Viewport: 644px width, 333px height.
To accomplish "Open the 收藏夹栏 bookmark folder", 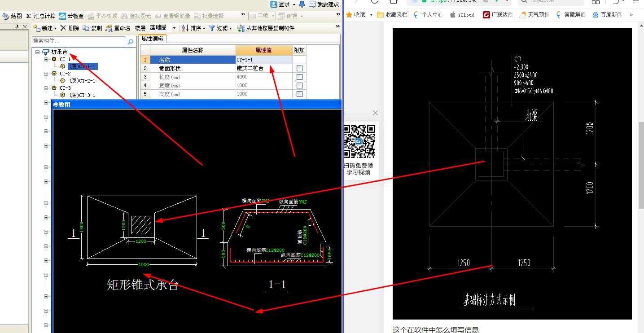I will pyautogui.click(x=393, y=15).
